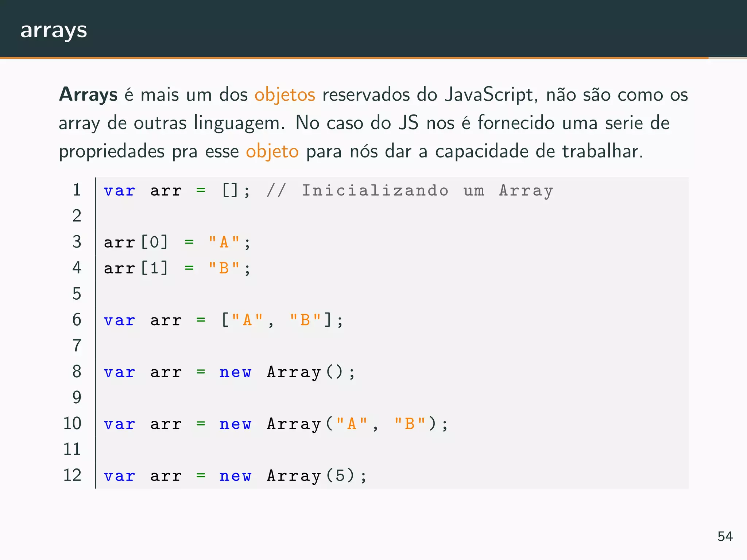Click the orange word 'objetos'
The image size is (747, 560).
click(x=285, y=95)
